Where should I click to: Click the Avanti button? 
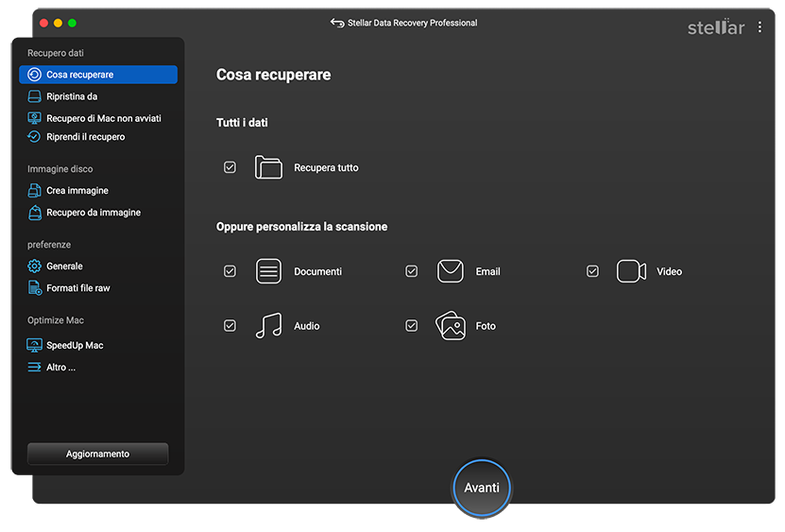[x=482, y=488]
